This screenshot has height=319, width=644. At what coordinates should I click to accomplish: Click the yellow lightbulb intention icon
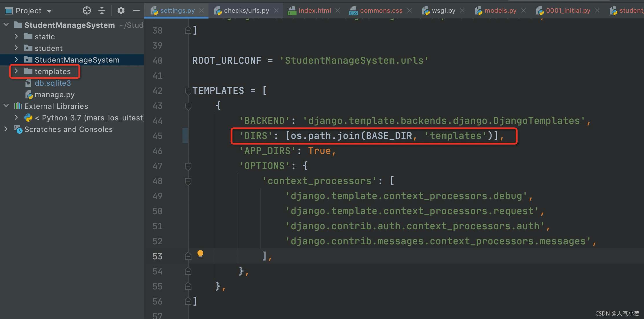(200, 254)
